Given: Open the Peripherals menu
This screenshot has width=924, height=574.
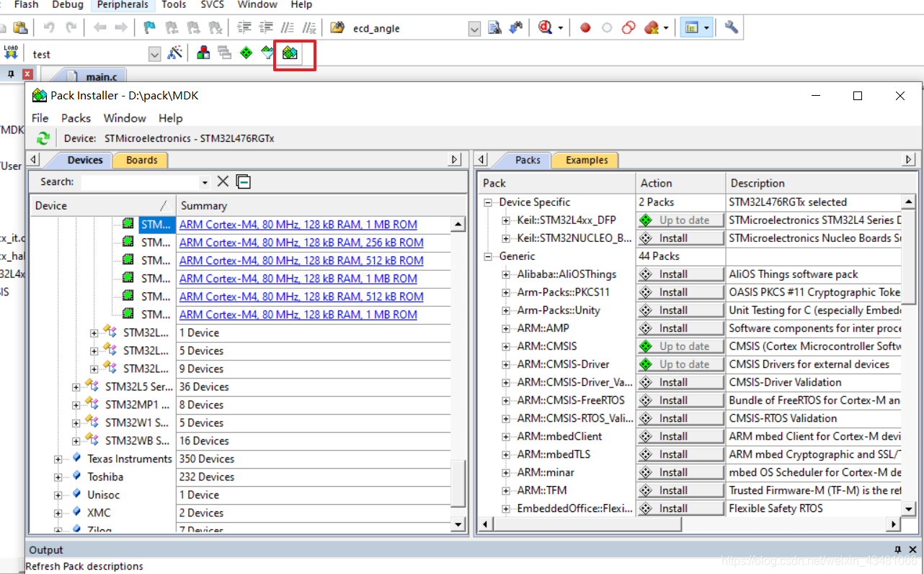Looking at the screenshot, I should 125,5.
